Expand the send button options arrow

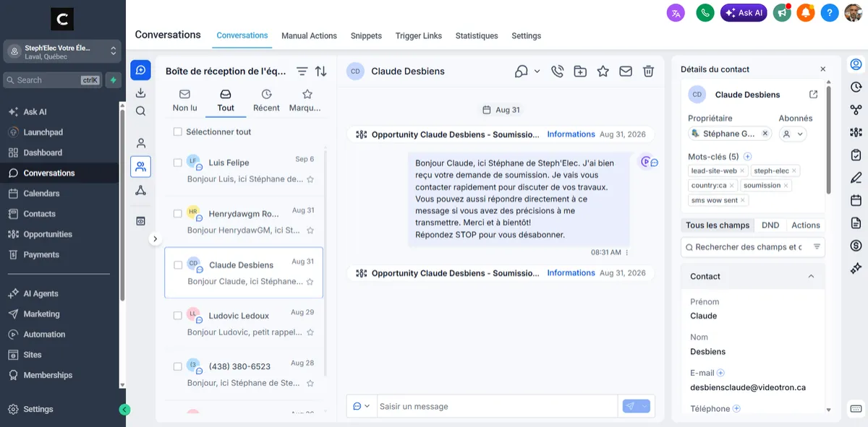pos(644,406)
